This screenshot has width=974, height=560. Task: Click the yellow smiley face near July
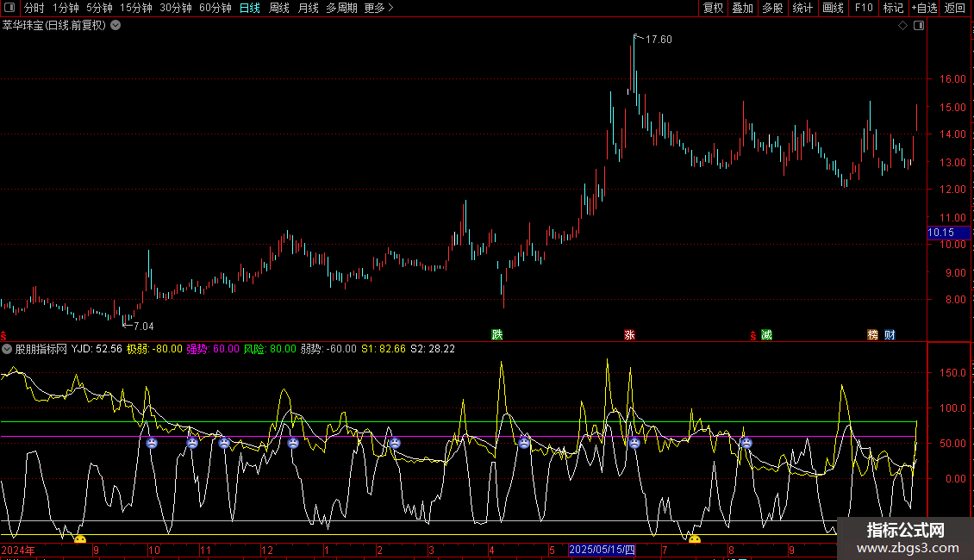[x=694, y=540]
